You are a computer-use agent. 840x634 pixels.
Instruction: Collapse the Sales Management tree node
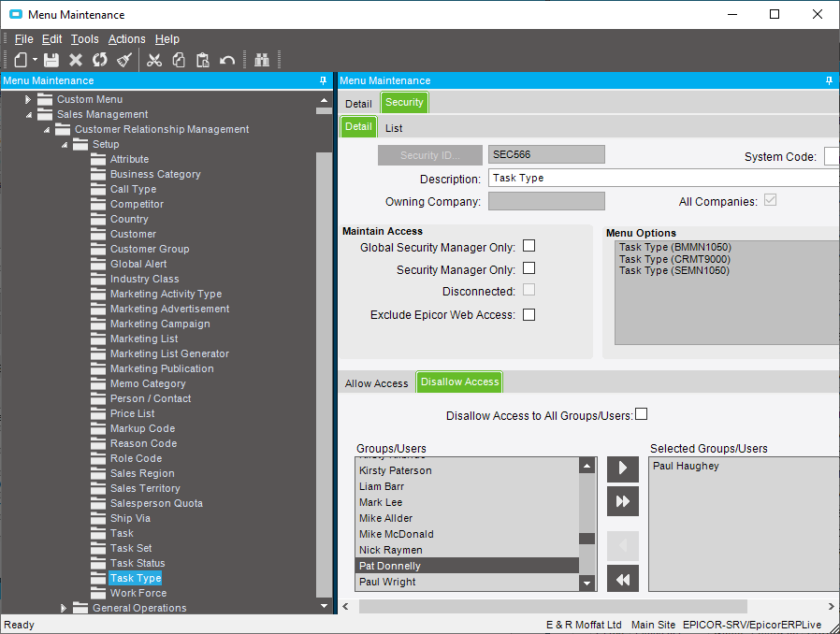(28, 114)
